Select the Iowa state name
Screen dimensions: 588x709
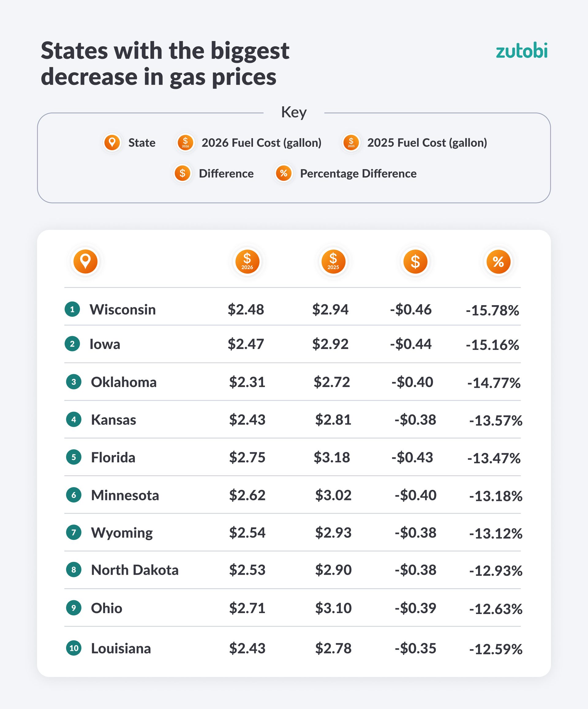tap(105, 344)
